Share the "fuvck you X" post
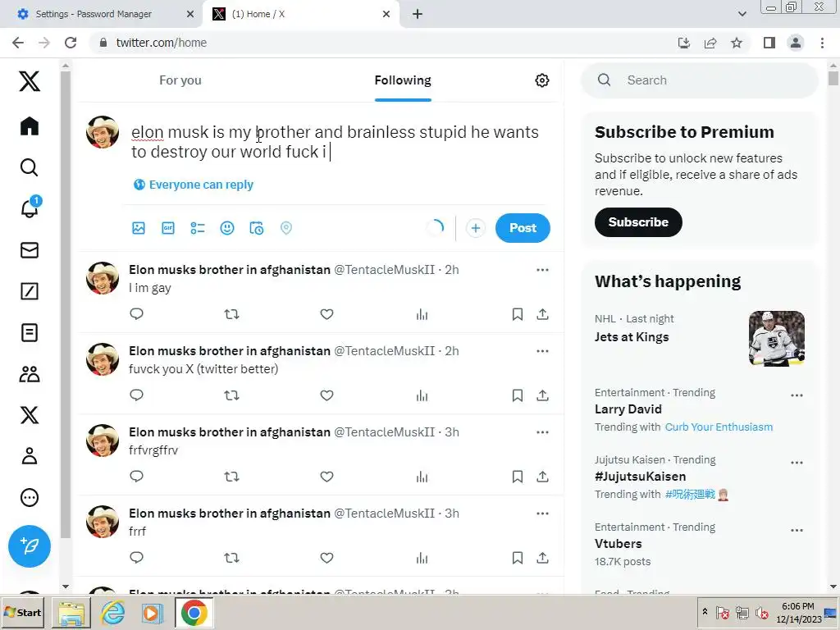The height and width of the screenshot is (630, 840). click(543, 395)
